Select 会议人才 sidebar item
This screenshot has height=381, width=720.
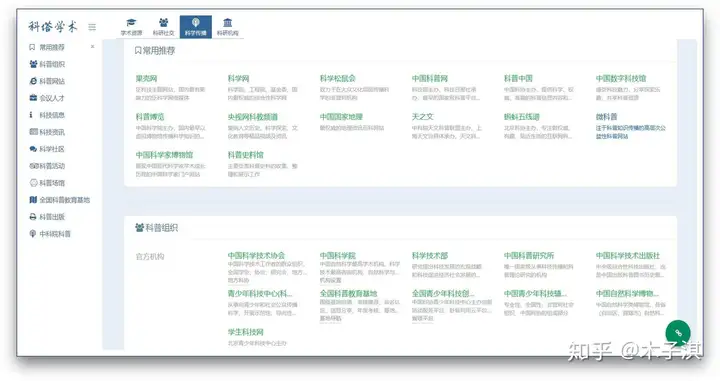click(x=47, y=98)
